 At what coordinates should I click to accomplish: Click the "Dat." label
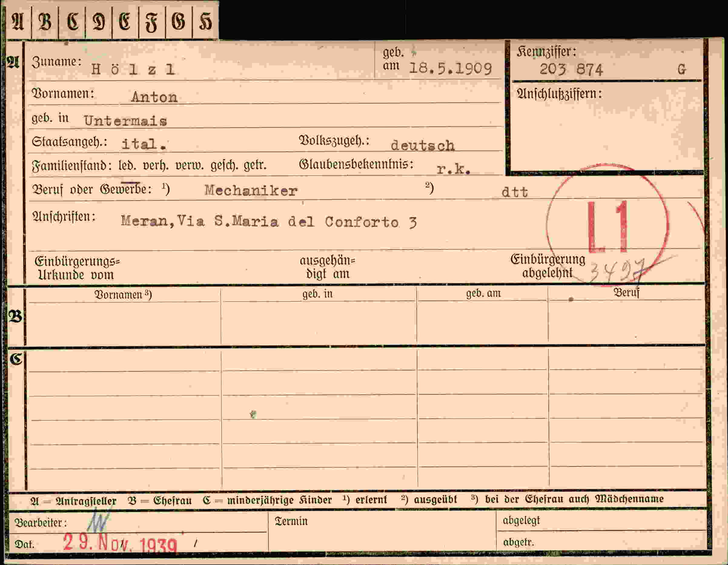24,545
